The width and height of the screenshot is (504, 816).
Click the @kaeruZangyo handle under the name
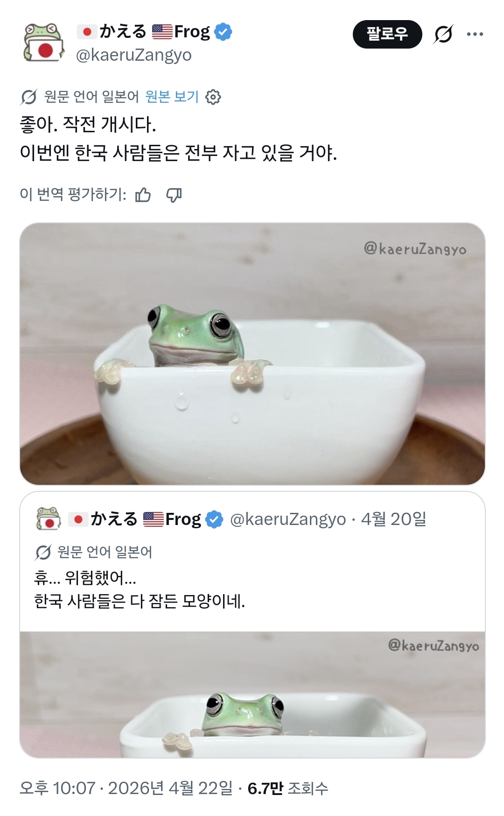click(x=133, y=55)
